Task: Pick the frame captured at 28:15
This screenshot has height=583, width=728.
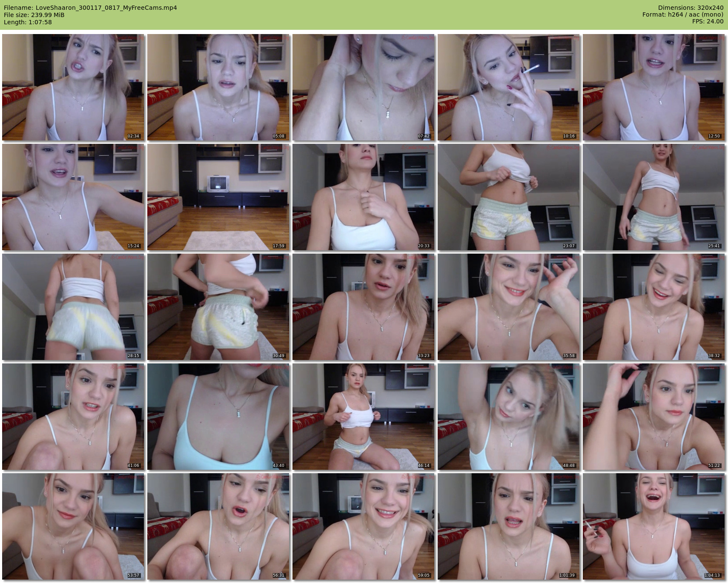Action: pos(73,307)
